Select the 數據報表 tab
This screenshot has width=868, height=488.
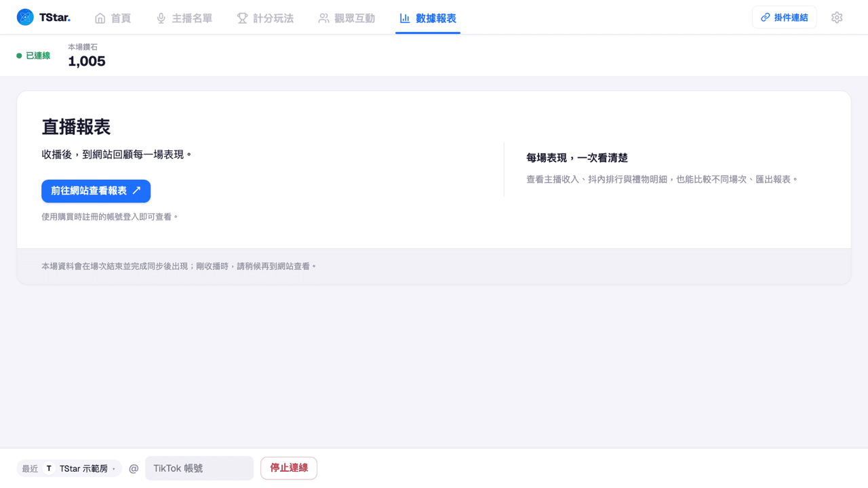pyautogui.click(x=428, y=18)
